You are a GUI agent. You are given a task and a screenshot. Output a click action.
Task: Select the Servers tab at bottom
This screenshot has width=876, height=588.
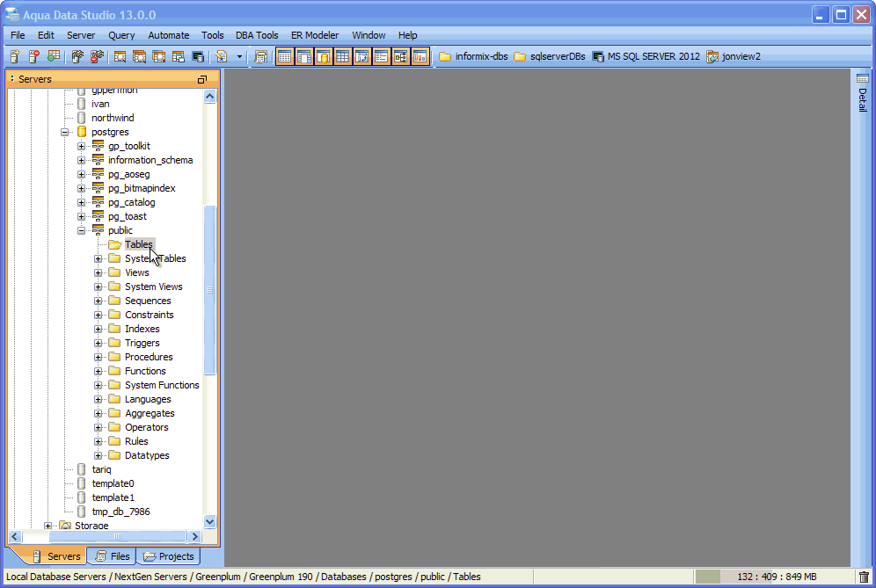pyautogui.click(x=57, y=556)
